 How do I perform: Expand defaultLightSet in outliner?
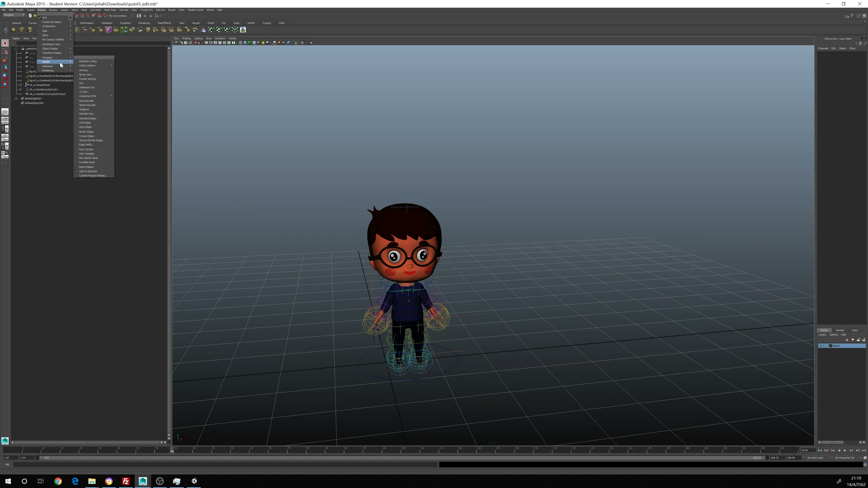point(16,99)
